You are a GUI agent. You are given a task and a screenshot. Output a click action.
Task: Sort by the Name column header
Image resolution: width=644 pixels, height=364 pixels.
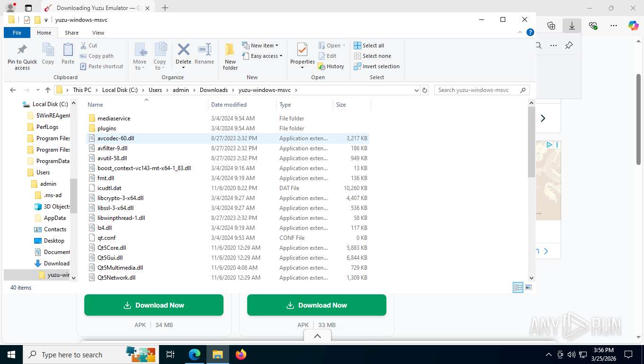[146, 105]
